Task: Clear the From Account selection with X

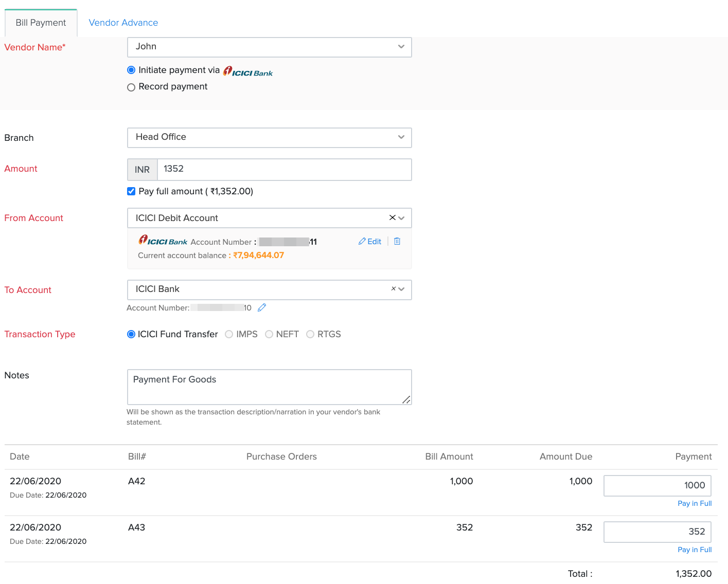Action: [x=392, y=217]
